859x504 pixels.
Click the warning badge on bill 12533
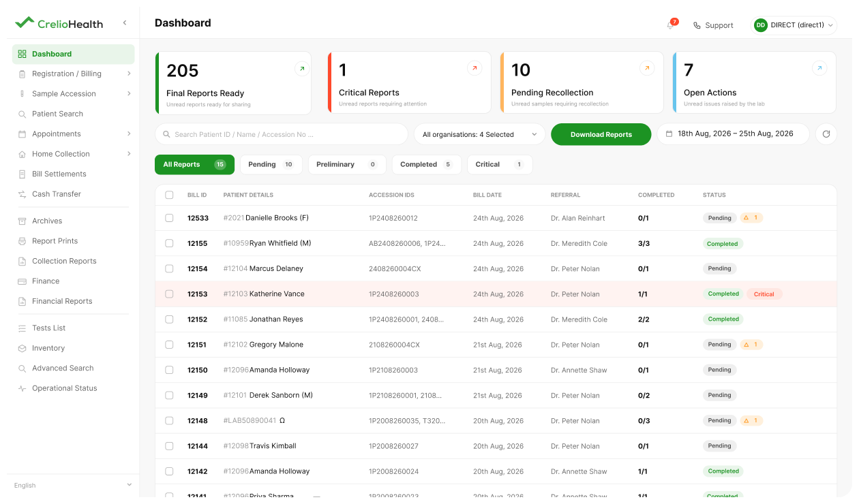coord(751,218)
